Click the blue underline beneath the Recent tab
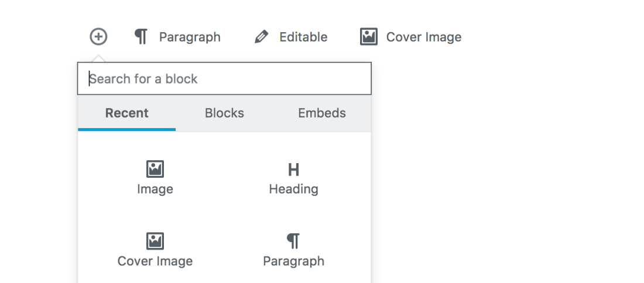 click(x=127, y=129)
